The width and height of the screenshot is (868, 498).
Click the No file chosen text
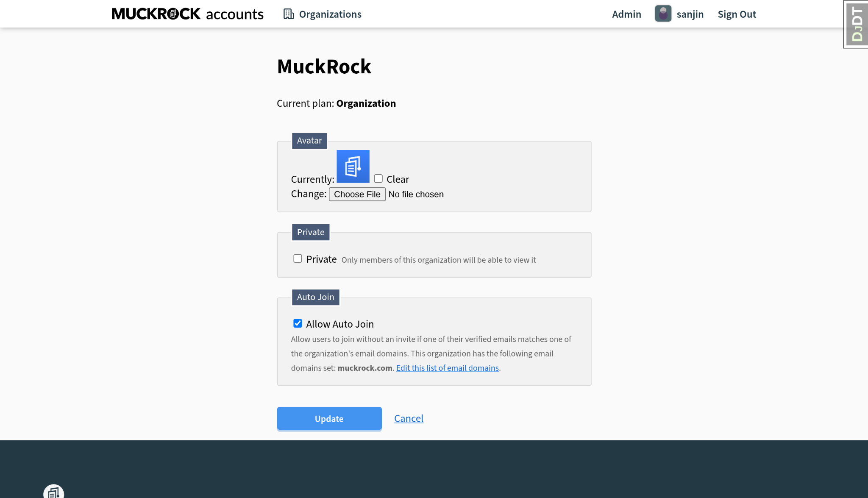[416, 194]
